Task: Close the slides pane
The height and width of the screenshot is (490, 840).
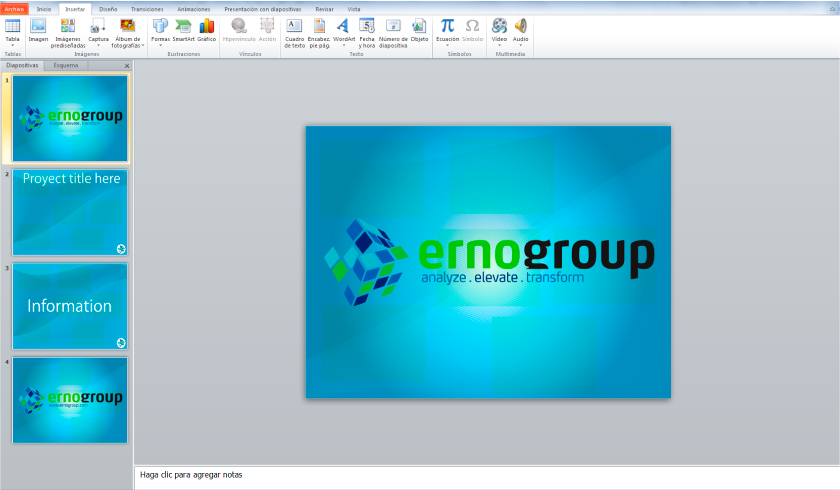Action: point(127,66)
